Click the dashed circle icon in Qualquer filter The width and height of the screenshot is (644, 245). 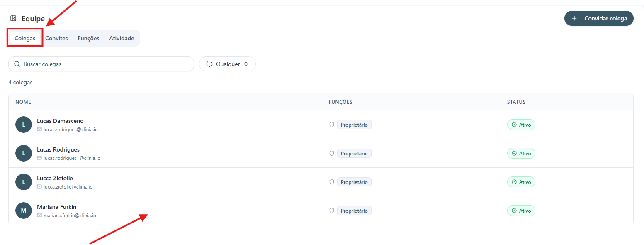click(209, 64)
